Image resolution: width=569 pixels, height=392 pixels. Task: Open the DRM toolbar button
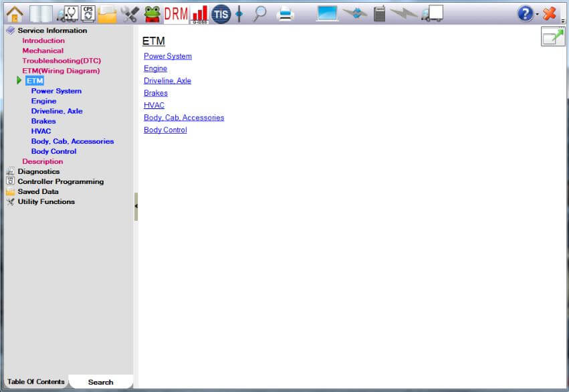pos(176,13)
